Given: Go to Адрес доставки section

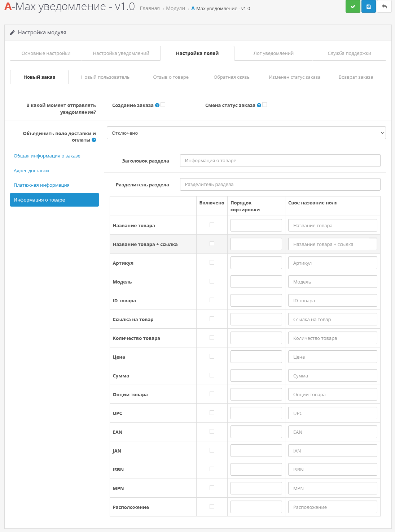Looking at the screenshot, I should click(x=31, y=171).
